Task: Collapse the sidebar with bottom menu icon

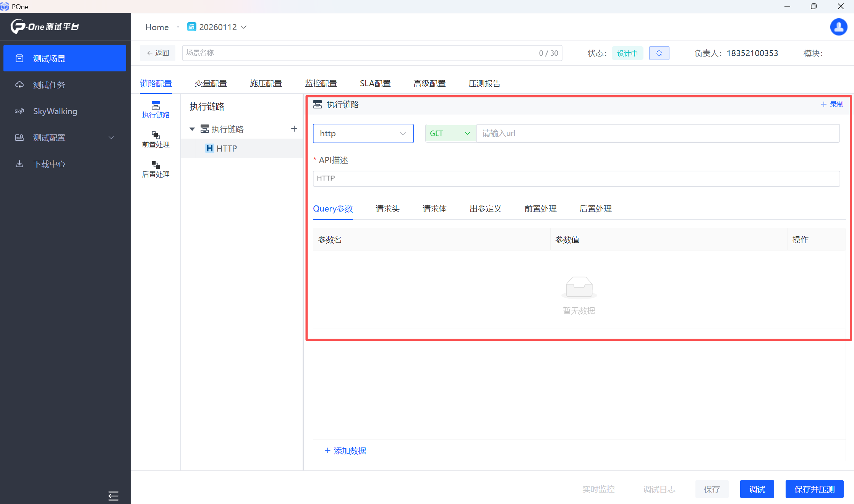Action: (113, 496)
